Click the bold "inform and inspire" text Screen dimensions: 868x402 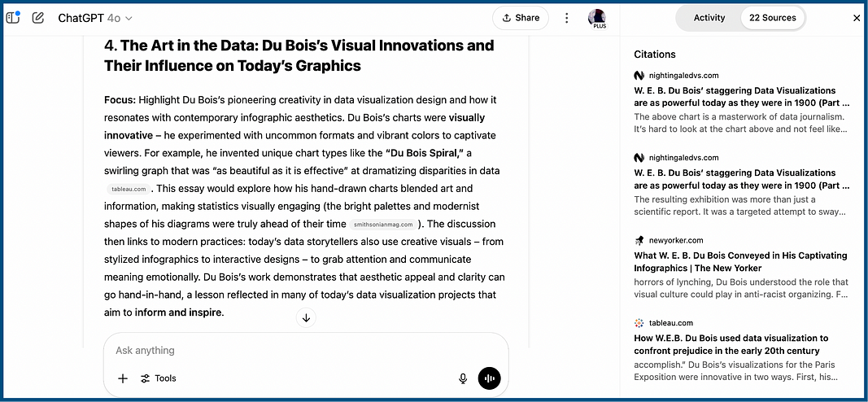[178, 312]
